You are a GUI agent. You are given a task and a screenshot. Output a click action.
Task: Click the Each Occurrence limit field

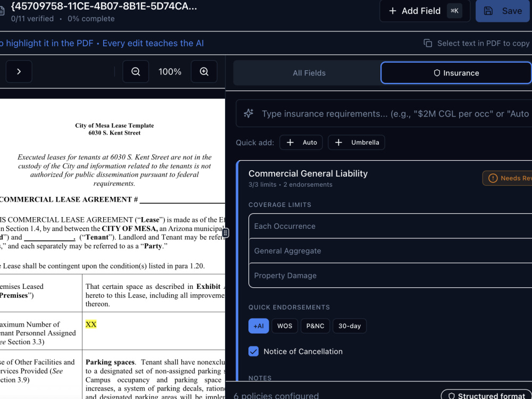point(390,226)
